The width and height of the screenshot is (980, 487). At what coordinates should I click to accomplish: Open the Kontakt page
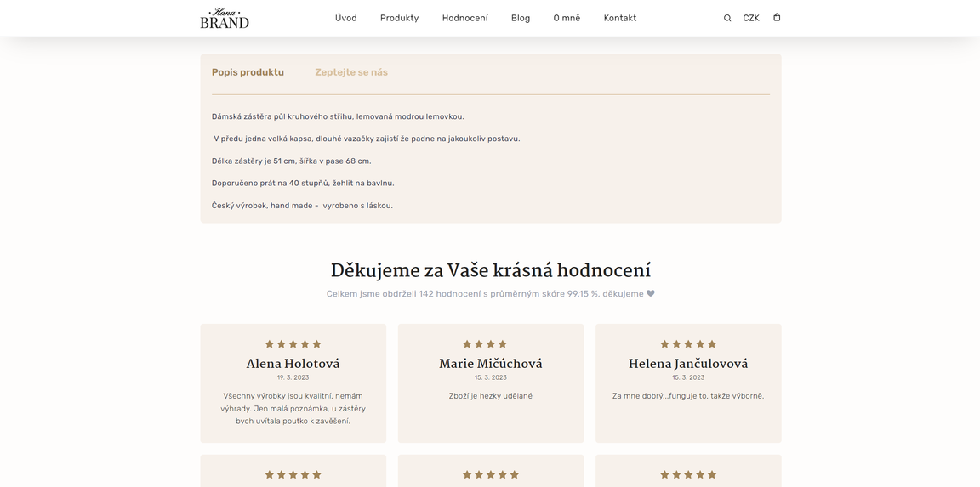point(620,18)
